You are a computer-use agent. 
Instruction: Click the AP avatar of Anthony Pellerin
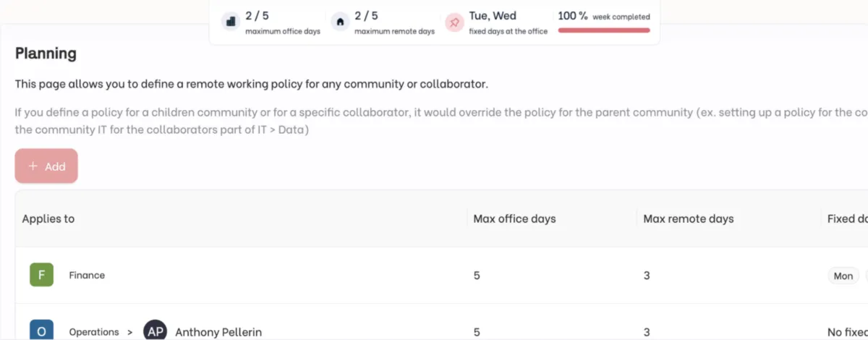(155, 332)
